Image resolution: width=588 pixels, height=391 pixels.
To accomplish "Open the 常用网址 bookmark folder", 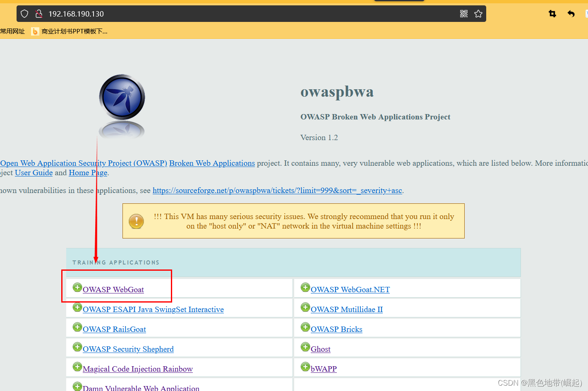I will pyautogui.click(x=12, y=31).
